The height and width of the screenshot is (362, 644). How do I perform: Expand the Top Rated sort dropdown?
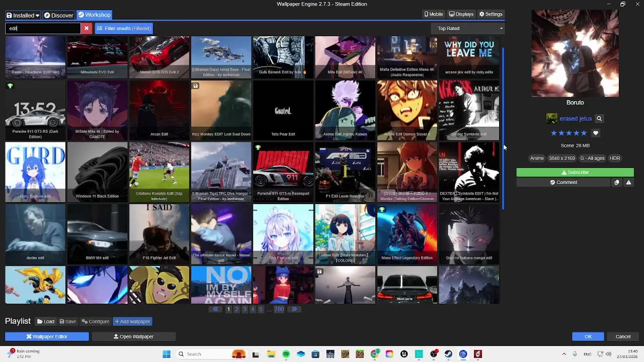coord(469,28)
